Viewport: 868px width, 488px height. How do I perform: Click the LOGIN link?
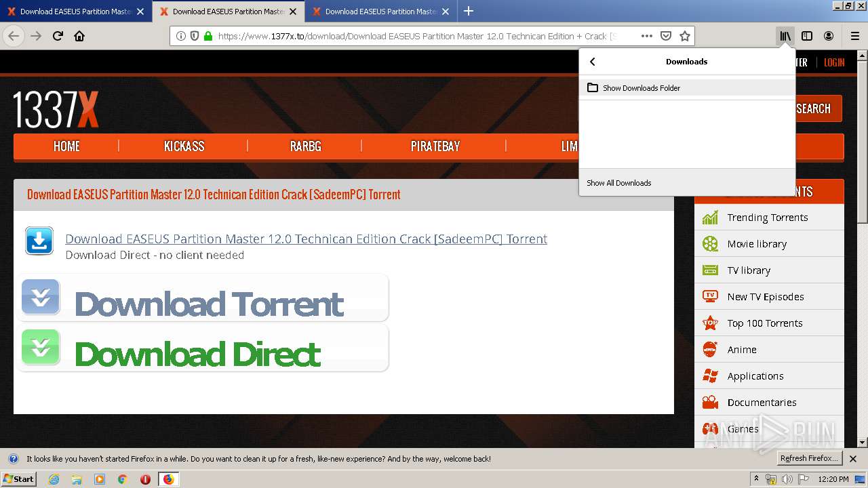point(834,62)
